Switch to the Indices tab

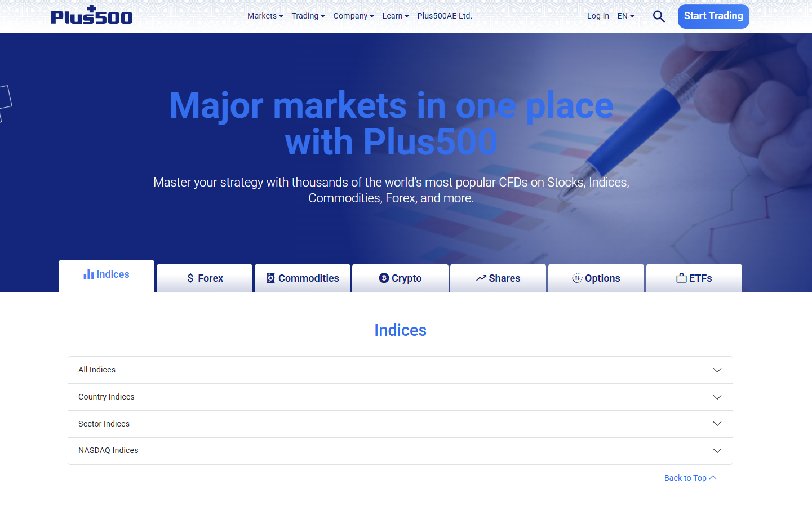click(107, 276)
